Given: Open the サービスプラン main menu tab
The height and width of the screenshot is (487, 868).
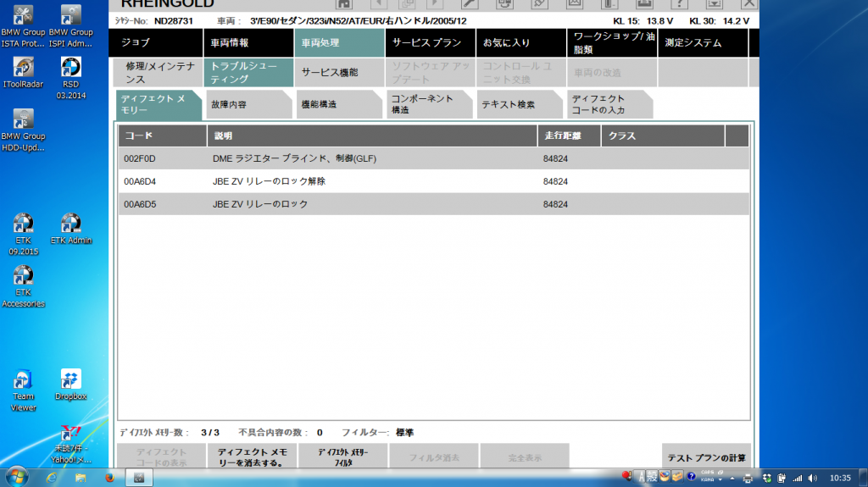Looking at the screenshot, I should tap(430, 42).
